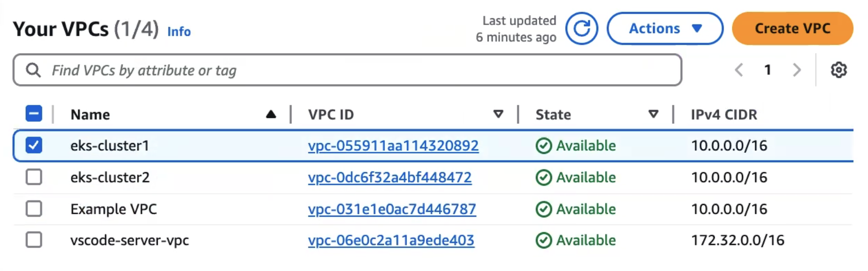This screenshot has width=868, height=271.
Task: Uncheck the eks-cluster1 row checkbox
Action: pyautogui.click(x=34, y=146)
